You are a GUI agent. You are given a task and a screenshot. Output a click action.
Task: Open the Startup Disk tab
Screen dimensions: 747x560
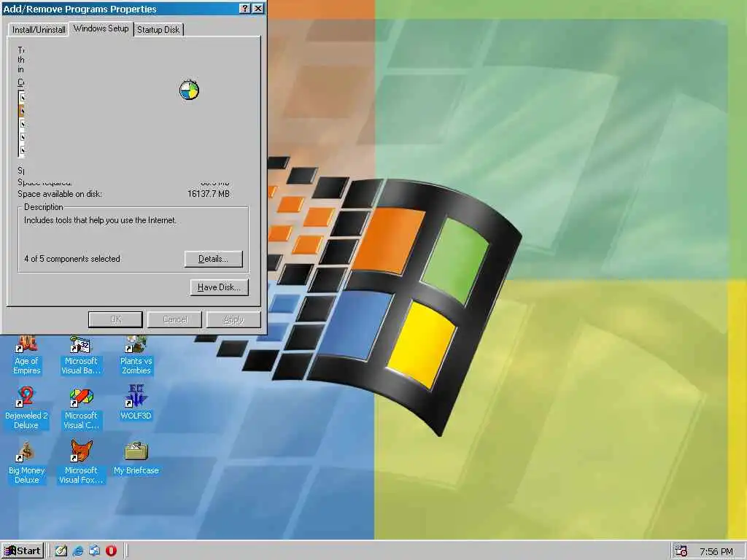pos(158,29)
